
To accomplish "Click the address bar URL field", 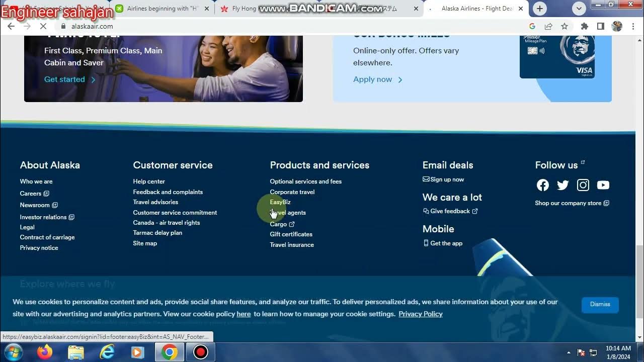I will pyautogui.click(x=292, y=26).
